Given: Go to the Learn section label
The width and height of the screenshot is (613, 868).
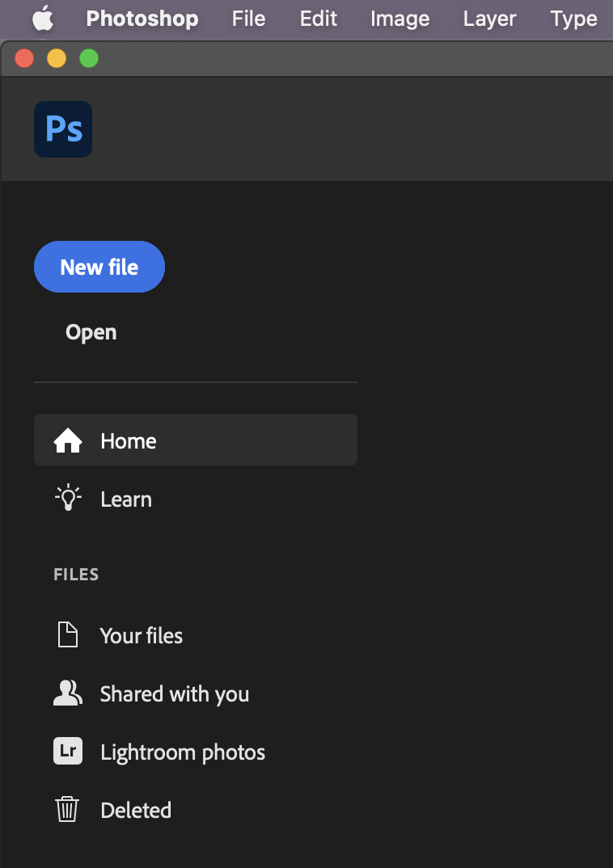Looking at the screenshot, I should 126,499.
